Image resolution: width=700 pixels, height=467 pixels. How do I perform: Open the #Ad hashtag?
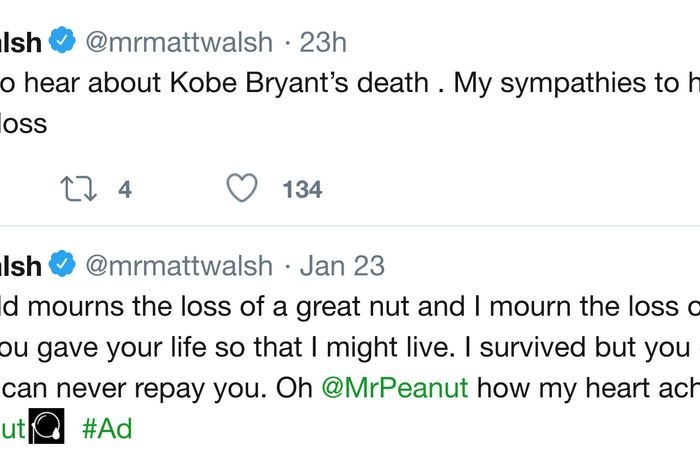[106, 428]
